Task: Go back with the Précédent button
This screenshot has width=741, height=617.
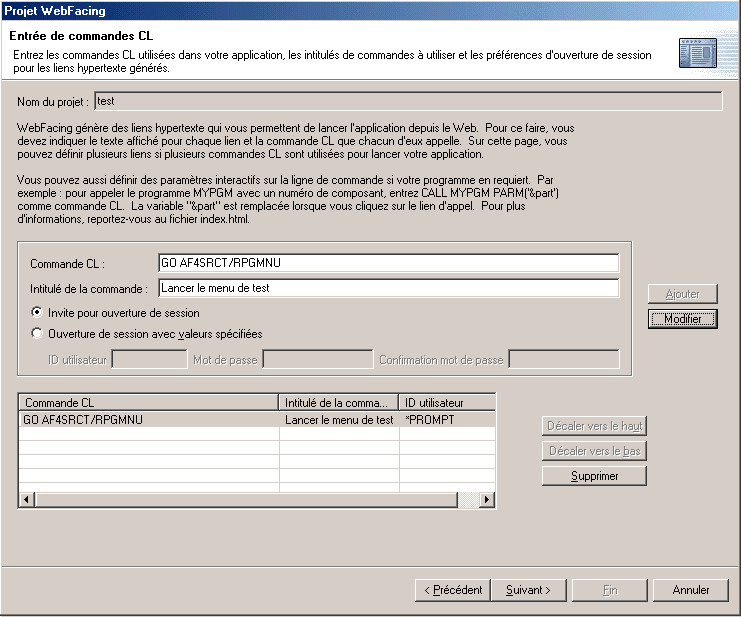Action: pos(453,590)
